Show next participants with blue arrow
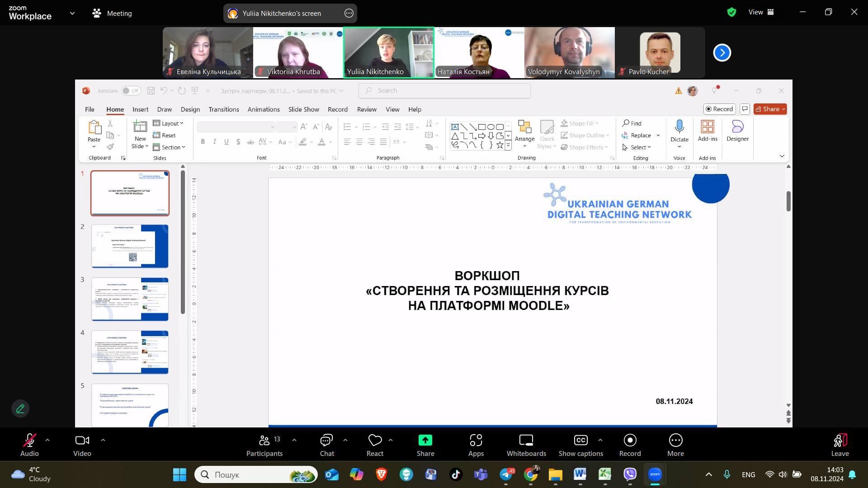Image resolution: width=868 pixels, height=488 pixels. point(722,53)
